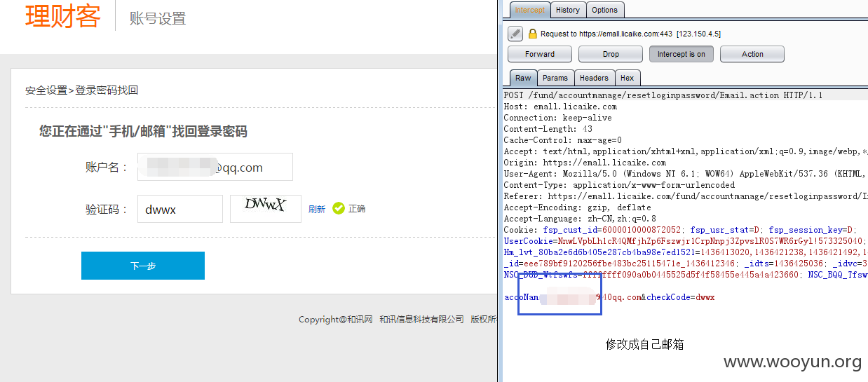
Task: Click the 安全设置>登录密码找回 breadcrumb
Action: [x=82, y=90]
